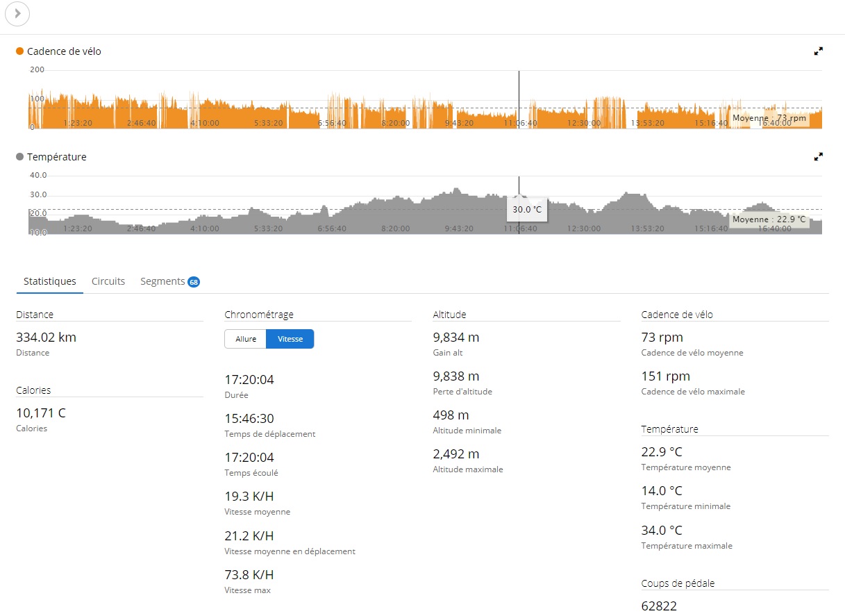Click the 334.02 km distance value

coord(47,338)
